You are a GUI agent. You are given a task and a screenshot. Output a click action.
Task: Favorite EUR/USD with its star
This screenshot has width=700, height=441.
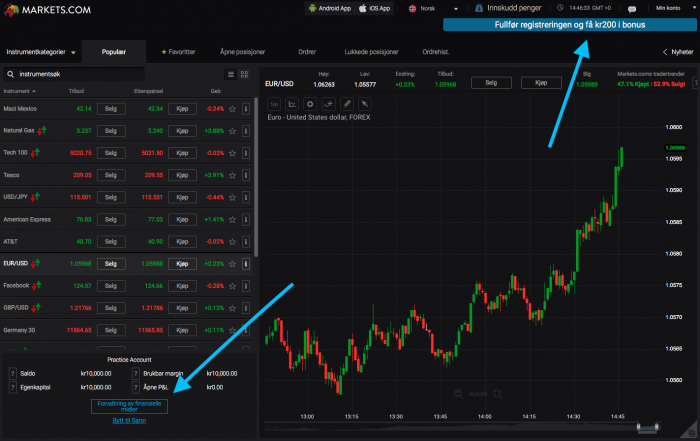click(x=233, y=264)
